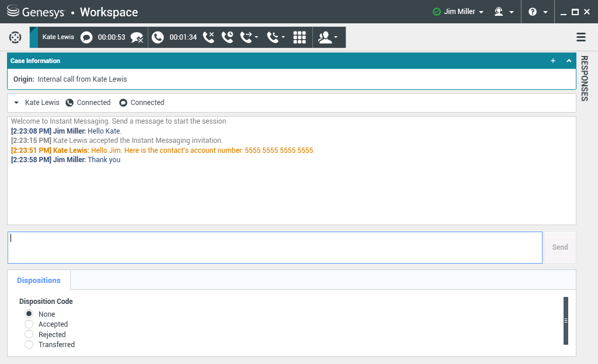End the instant messaging session
The height and width of the screenshot is (364, 598).
point(137,37)
